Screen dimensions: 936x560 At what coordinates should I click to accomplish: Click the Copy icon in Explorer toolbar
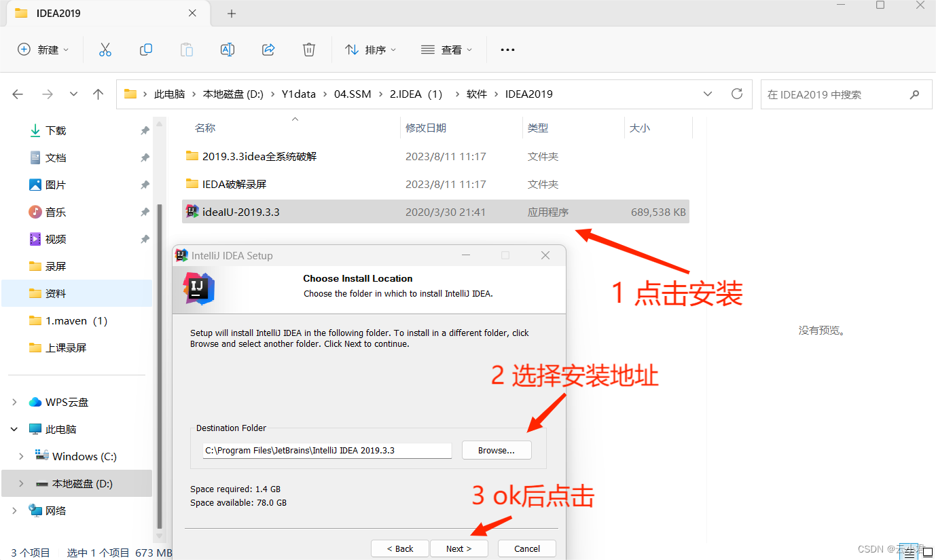tap(145, 50)
